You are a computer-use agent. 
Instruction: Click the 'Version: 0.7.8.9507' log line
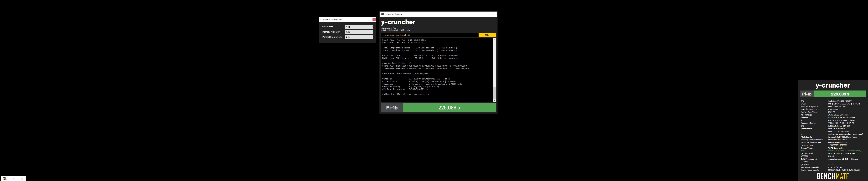coord(416,79)
